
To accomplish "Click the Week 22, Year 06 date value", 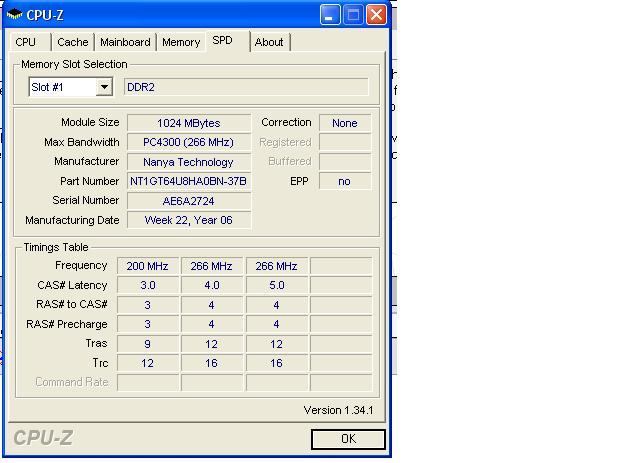I will click(189, 220).
